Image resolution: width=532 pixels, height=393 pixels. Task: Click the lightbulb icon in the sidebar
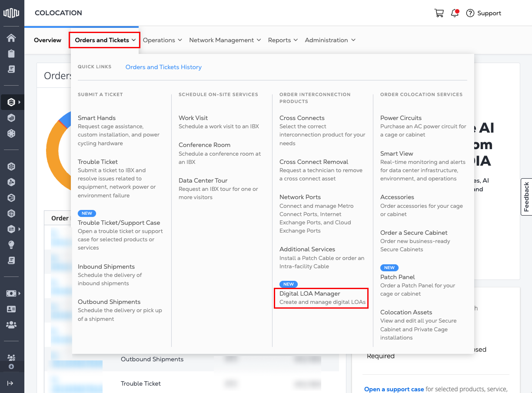tap(11, 245)
